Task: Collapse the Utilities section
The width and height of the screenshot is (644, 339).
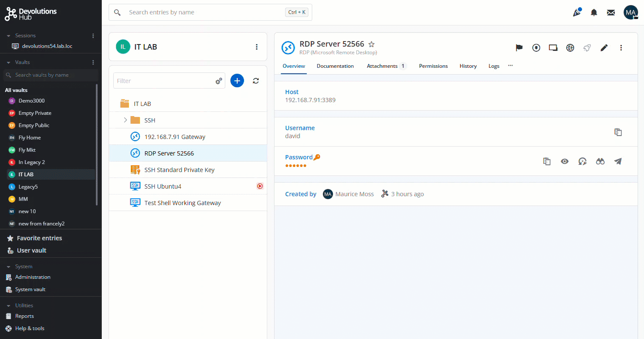Action: tap(8, 306)
